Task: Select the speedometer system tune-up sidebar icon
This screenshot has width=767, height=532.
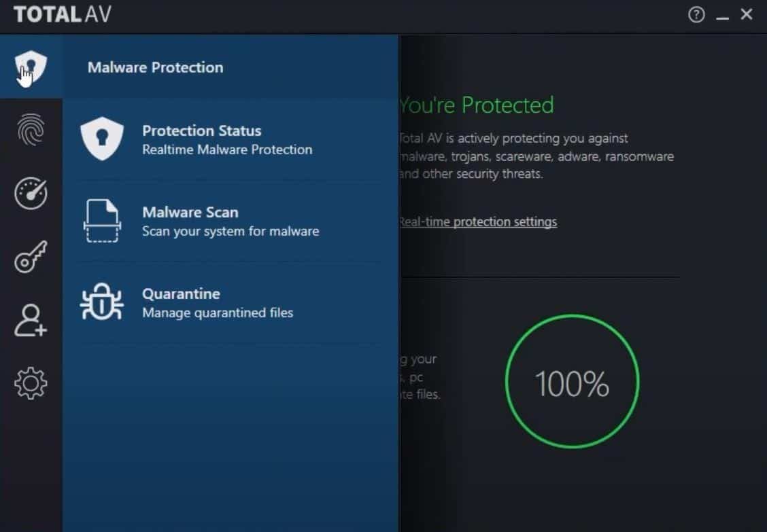Action: [x=31, y=194]
